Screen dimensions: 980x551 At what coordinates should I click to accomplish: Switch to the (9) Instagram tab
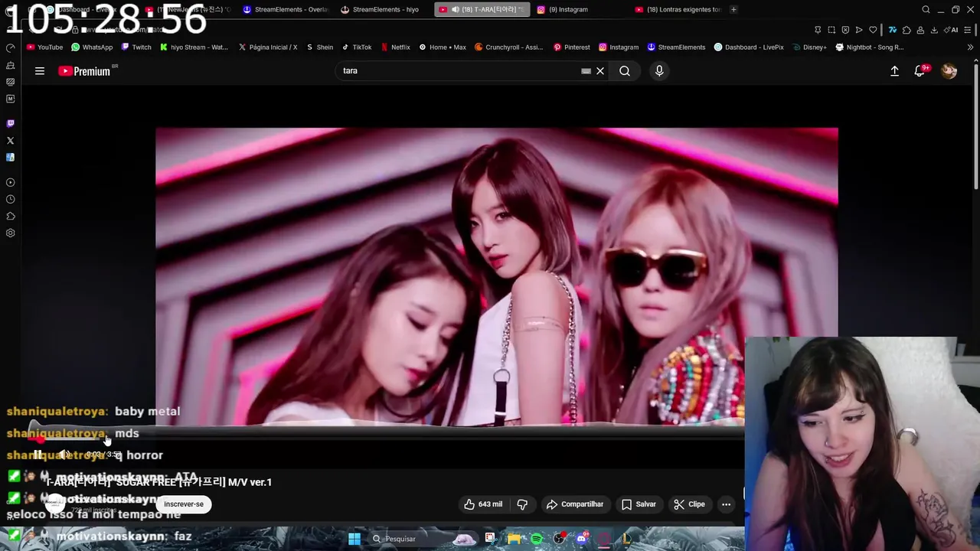coord(563,9)
